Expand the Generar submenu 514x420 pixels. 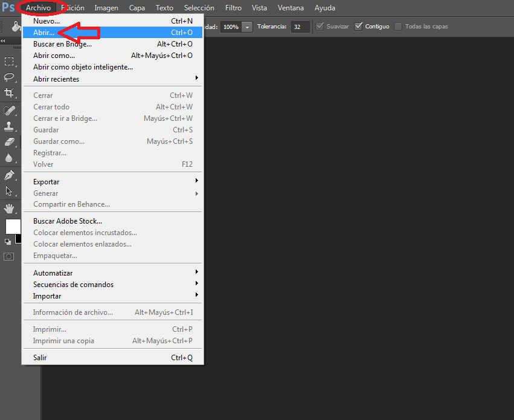(x=112, y=193)
